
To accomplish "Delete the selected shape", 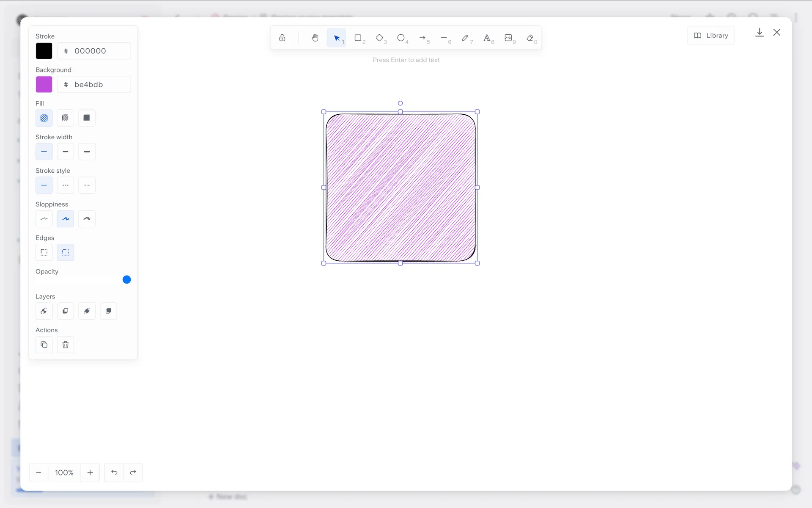I will click(x=65, y=345).
